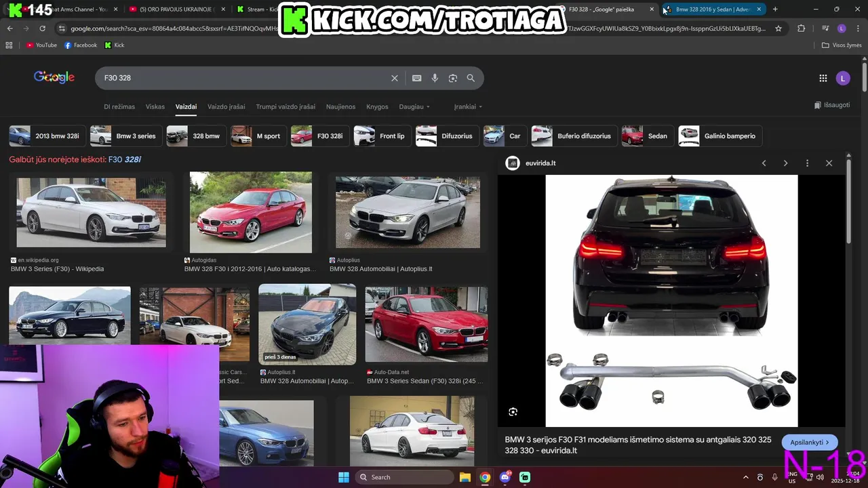This screenshot has height=488, width=868.
Task: Click the Apsilankyti visit button
Action: pyautogui.click(x=810, y=443)
